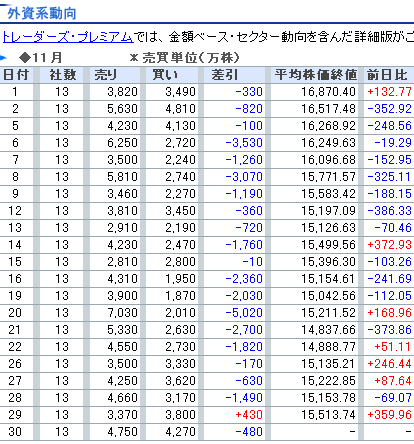Screen dimensions: 414x444
Task: Select closing price 15,042.56
Action: [x=328, y=296]
